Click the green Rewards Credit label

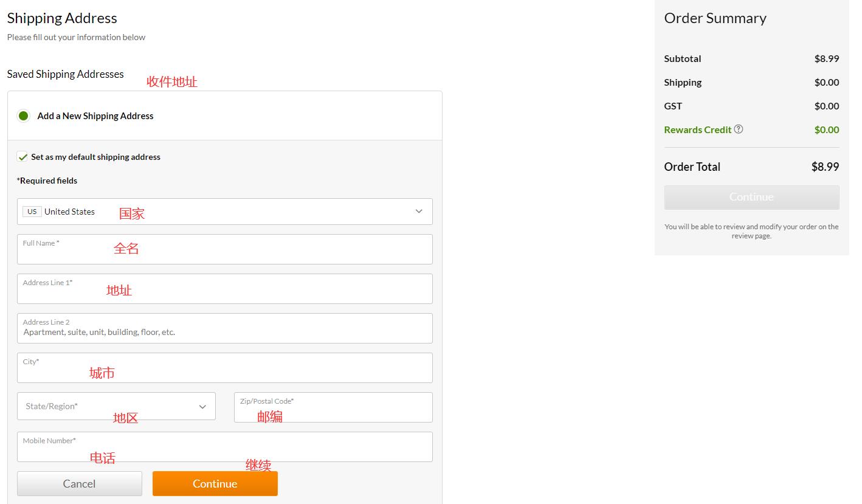[697, 129]
